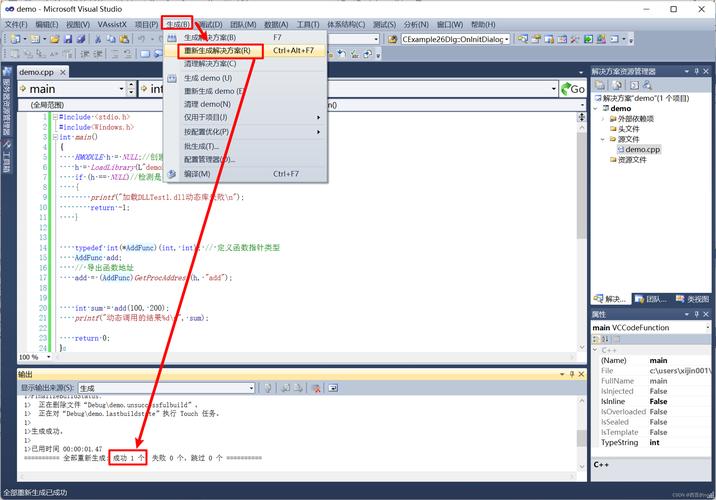
Task: Open the 文件(F) menu
Action: (16, 24)
